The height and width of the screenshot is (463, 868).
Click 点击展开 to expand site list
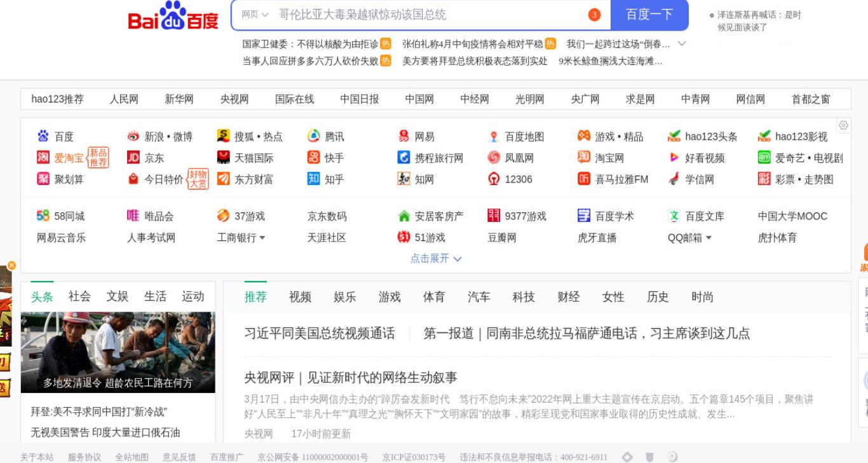click(x=436, y=258)
